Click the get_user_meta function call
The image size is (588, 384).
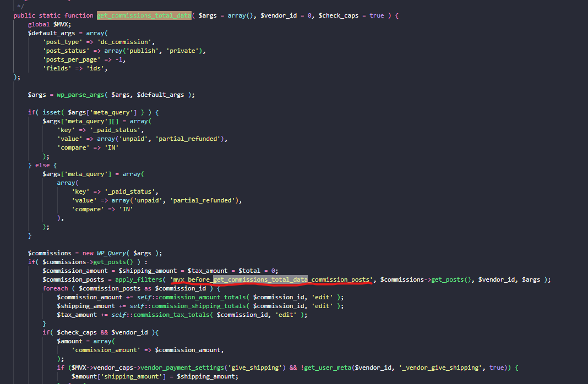click(329, 367)
